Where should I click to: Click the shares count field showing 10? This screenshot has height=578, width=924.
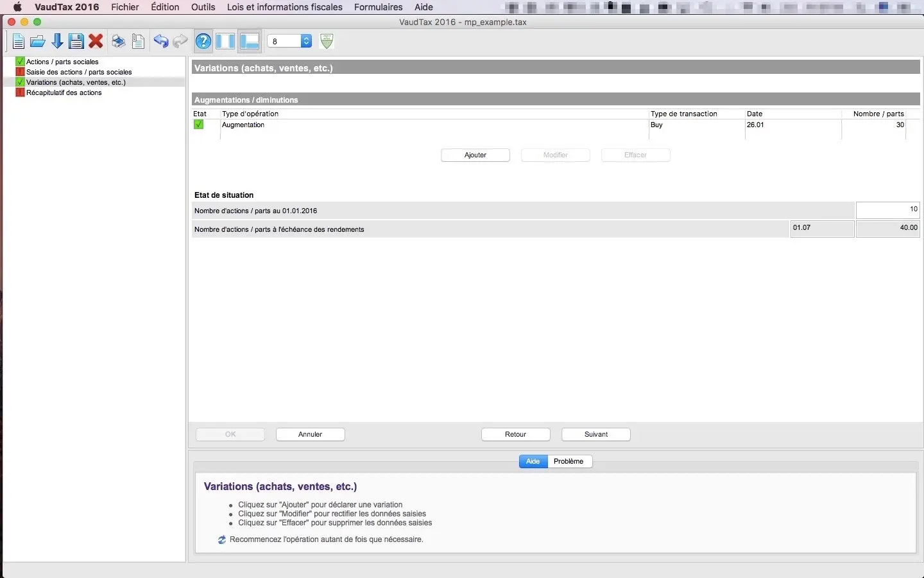tap(888, 210)
